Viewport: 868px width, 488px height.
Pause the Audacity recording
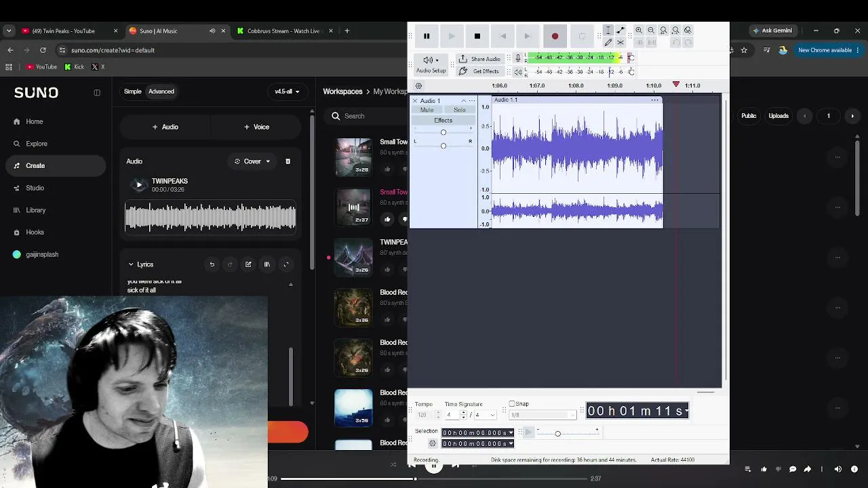[x=427, y=36]
